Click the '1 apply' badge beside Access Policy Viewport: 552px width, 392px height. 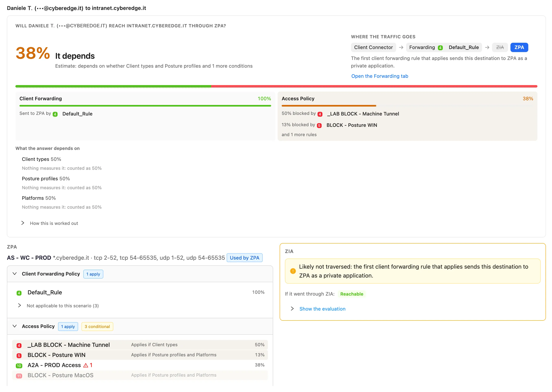(68, 327)
